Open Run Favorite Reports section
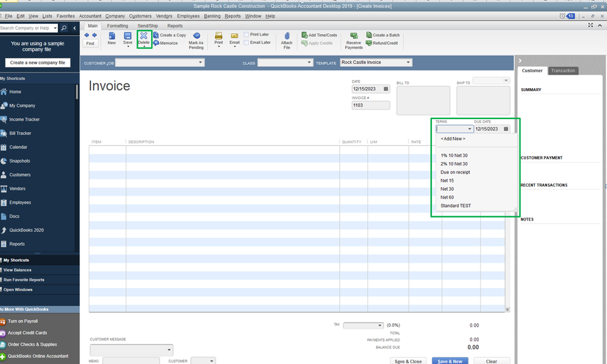This screenshot has width=607, height=364. click(24, 280)
